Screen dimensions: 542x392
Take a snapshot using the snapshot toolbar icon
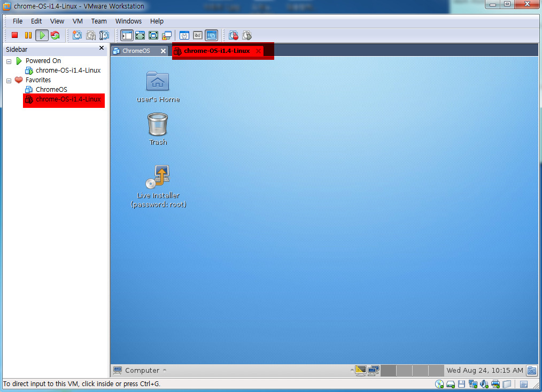tap(78, 35)
